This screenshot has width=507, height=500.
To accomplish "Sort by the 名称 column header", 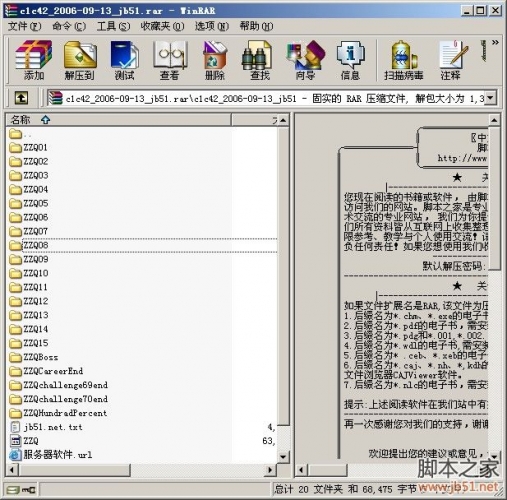I will 118,120.
